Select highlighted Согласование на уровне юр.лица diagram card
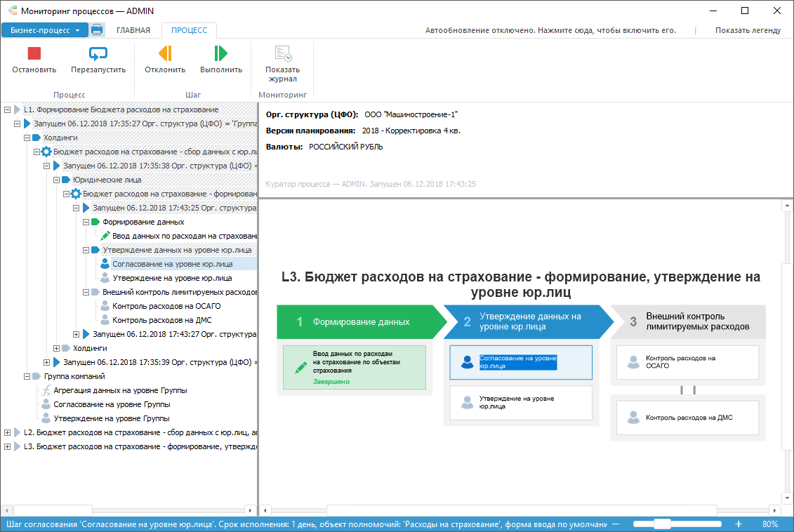 520,362
